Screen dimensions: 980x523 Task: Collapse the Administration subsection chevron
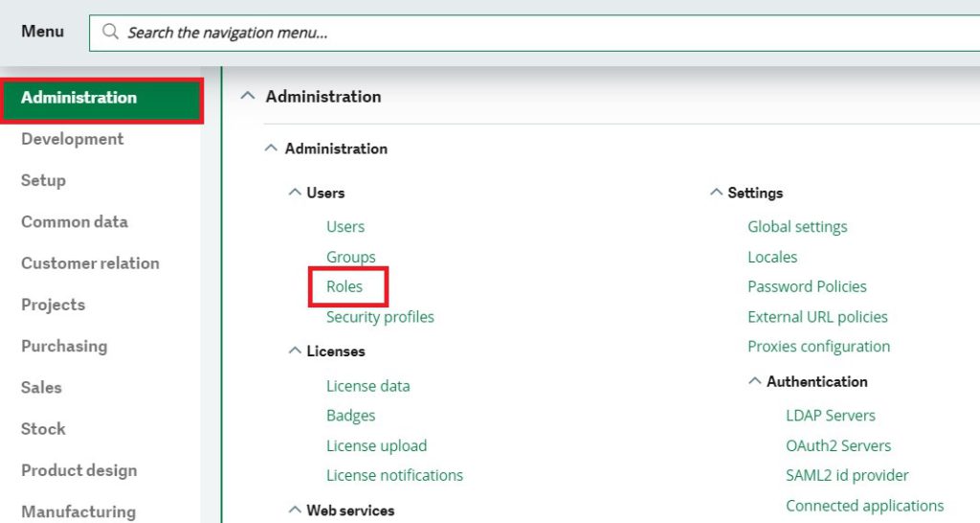(271, 148)
